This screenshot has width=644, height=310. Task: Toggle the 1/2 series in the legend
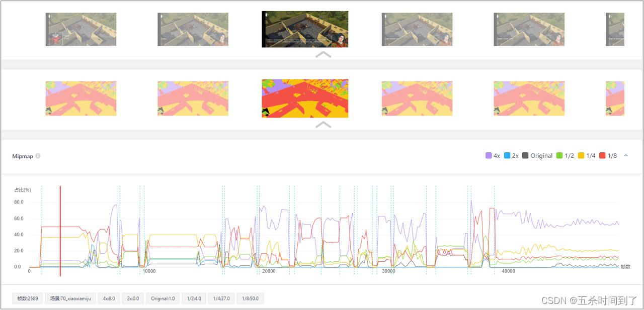[x=565, y=156]
